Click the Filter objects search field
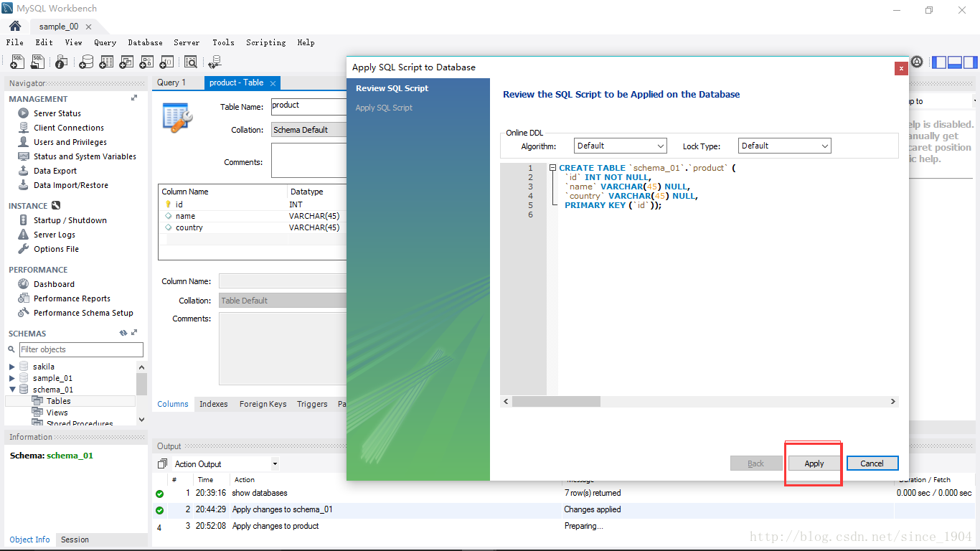Viewport: 980px width, 551px height. pyautogui.click(x=81, y=349)
